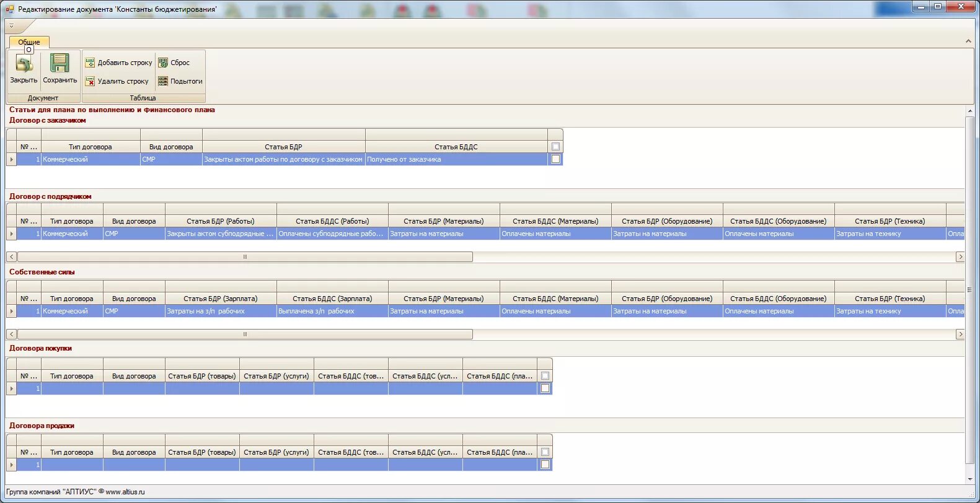Screen dimensions: 980x503
Task: Toggle header checkbox in Договора покупки table
Action: tap(545, 376)
